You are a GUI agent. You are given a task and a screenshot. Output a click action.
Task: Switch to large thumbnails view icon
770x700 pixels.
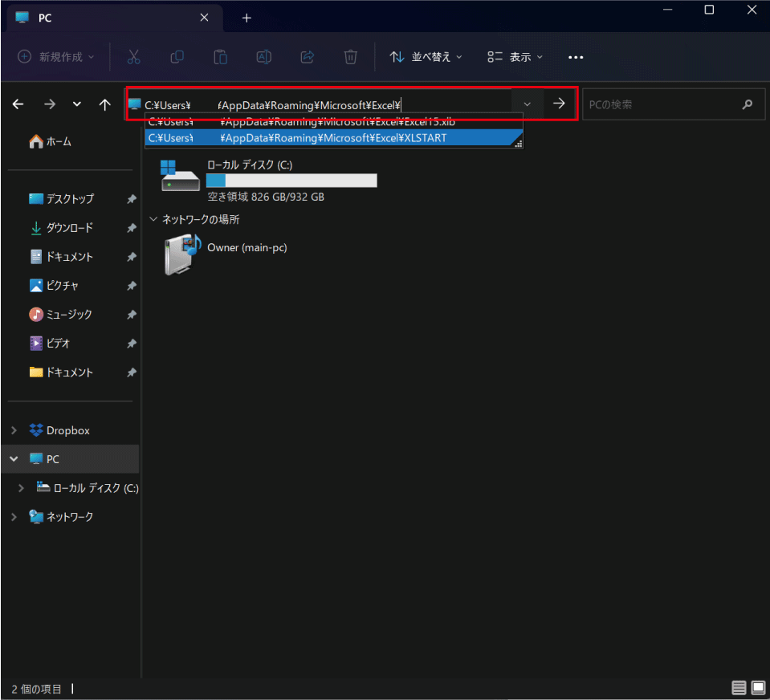(x=757, y=688)
